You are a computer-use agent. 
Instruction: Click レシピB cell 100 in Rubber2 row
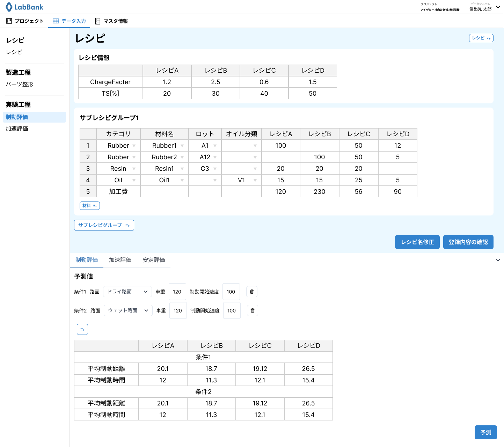(320, 157)
